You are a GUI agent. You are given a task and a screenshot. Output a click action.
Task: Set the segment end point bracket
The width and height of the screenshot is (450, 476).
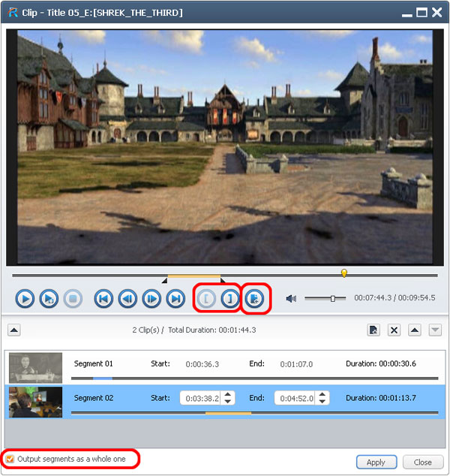(230, 299)
